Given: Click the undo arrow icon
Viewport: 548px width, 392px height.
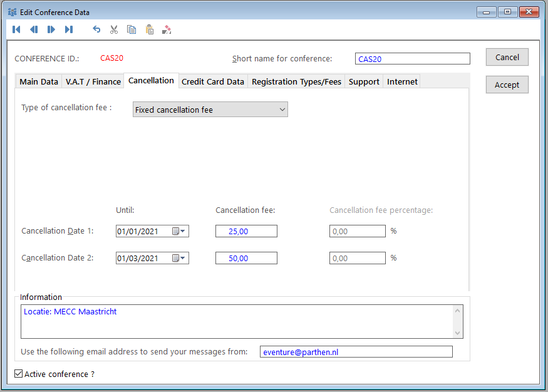Looking at the screenshot, I should (x=96, y=29).
